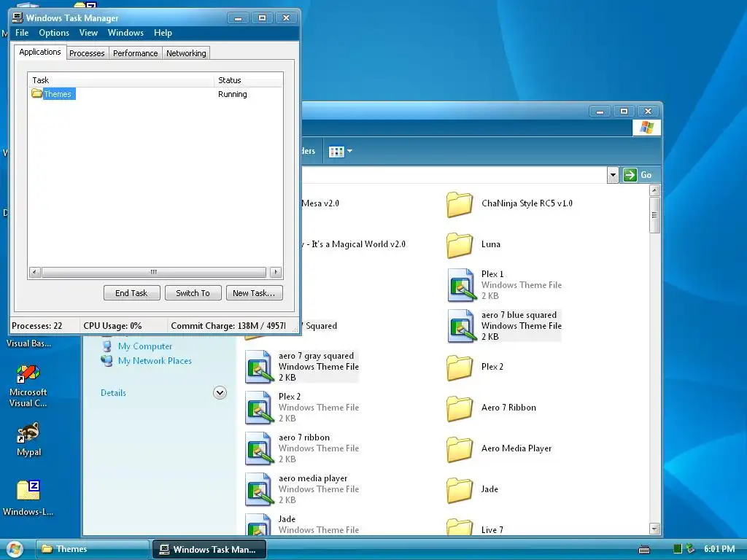Click the green CPU usage tray icon
The image size is (747, 560).
(x=678, y=549)
